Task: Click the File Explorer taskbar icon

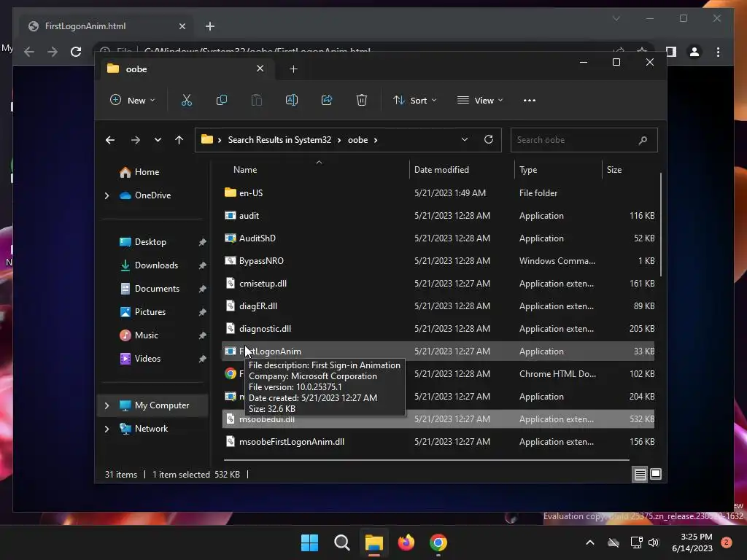Action: coord(374,542)
